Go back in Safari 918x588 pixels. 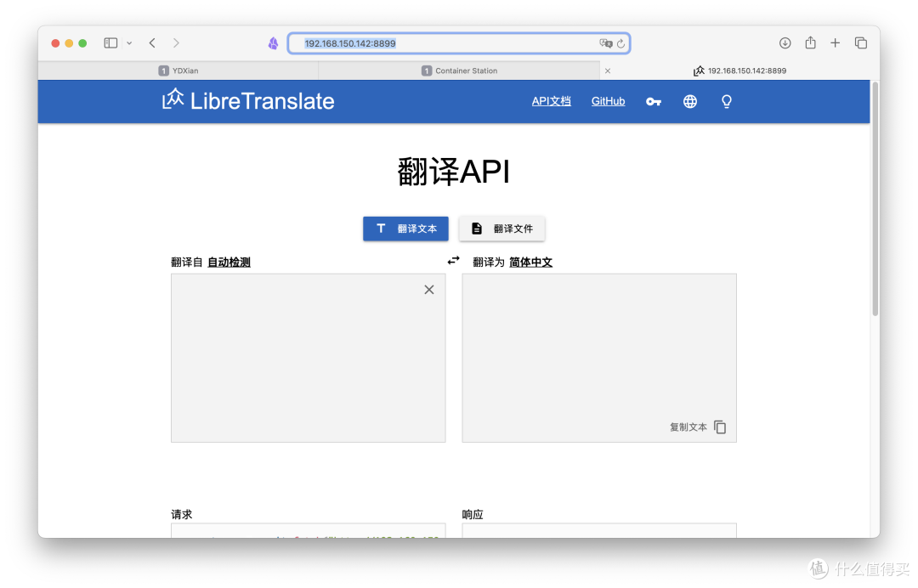pos(152,42)
